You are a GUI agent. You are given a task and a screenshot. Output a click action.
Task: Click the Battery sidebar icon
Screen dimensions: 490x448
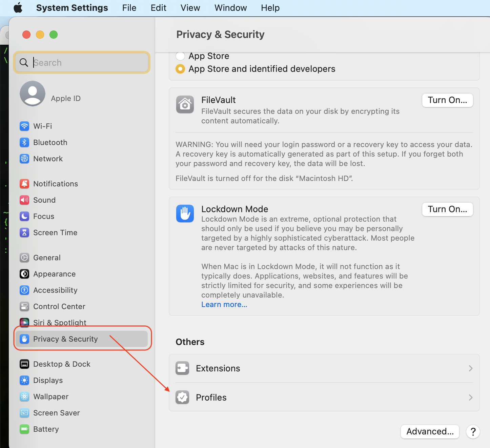(x=24, y=429)
